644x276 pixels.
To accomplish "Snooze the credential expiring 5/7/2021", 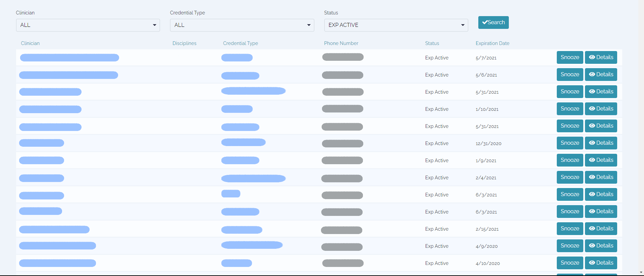I will [x=570, y=57].
